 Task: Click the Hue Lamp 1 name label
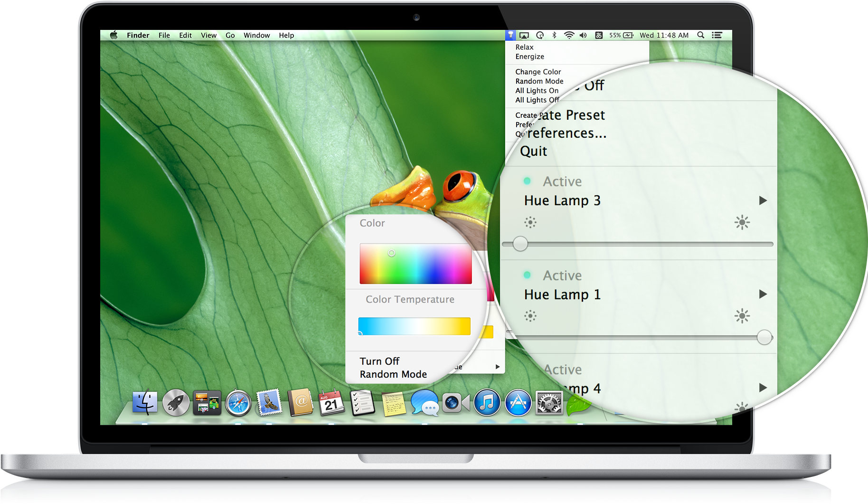click(562, 295)
